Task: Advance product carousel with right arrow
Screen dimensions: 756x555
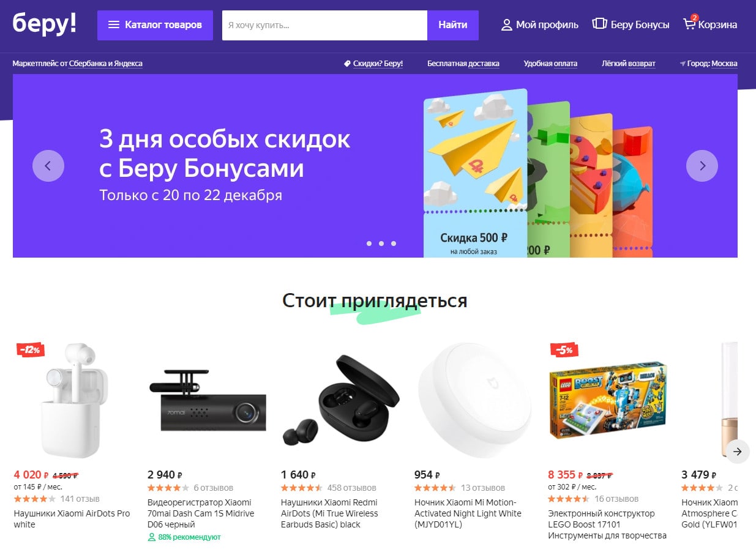Action: pos(738,452)
